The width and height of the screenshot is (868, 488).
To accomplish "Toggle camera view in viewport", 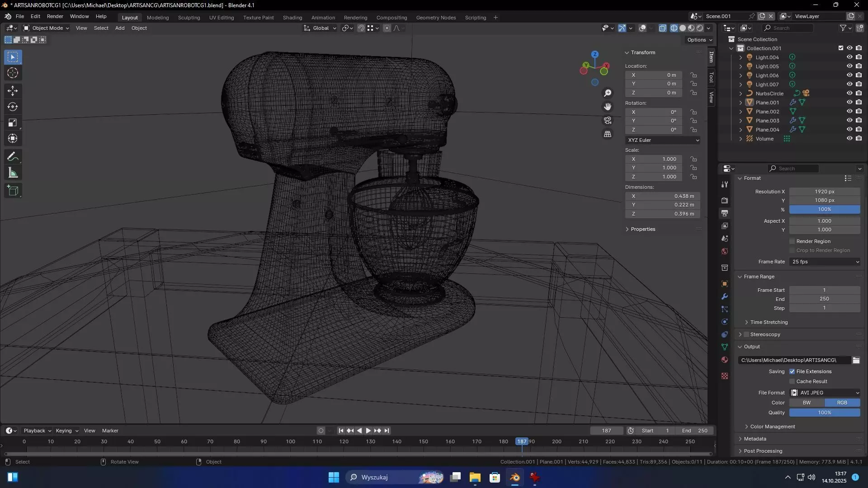I will (x=608, y=121).
